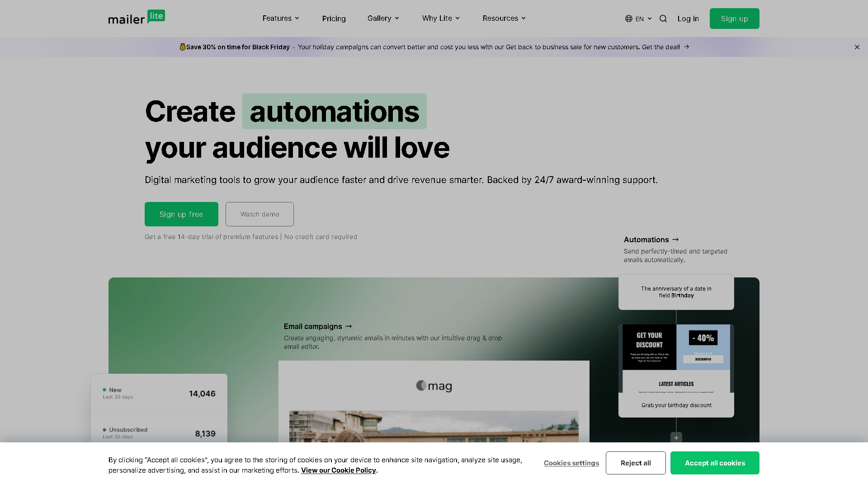Open Cookies settings
868x488 pixels.
pos(571,463)
